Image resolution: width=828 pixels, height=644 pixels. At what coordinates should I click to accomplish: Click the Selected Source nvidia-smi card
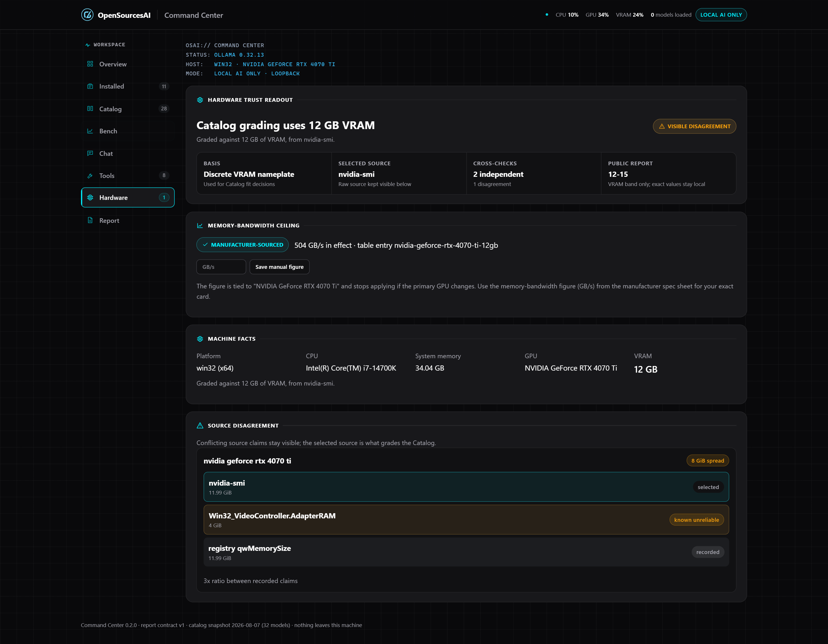tap(399, 174)
